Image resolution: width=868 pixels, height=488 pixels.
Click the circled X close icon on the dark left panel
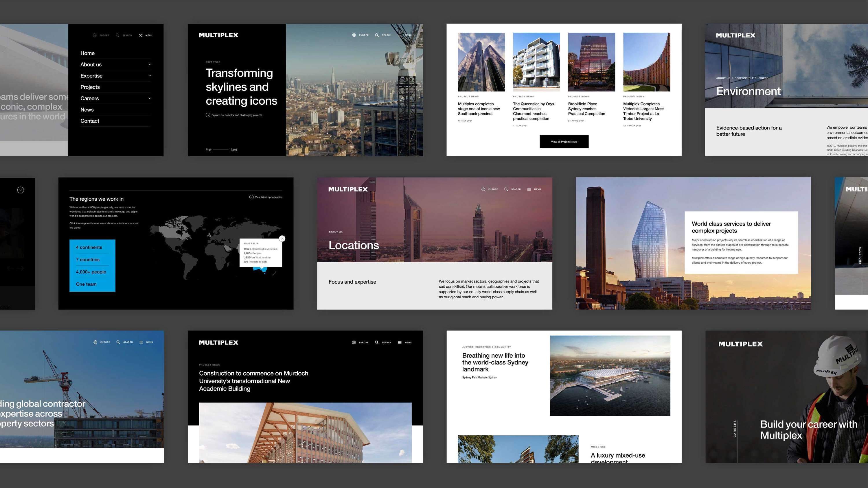pos(21,190)
